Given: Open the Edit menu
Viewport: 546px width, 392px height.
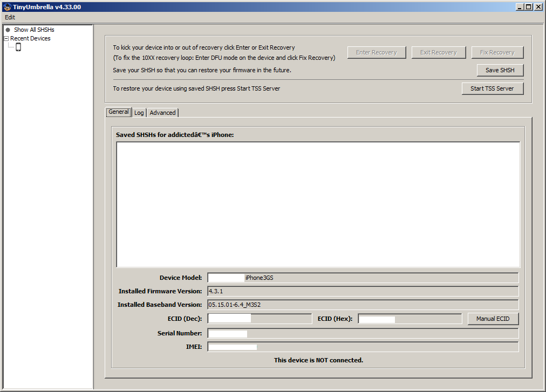Looking at the screenshot, I should click(10, 17).
